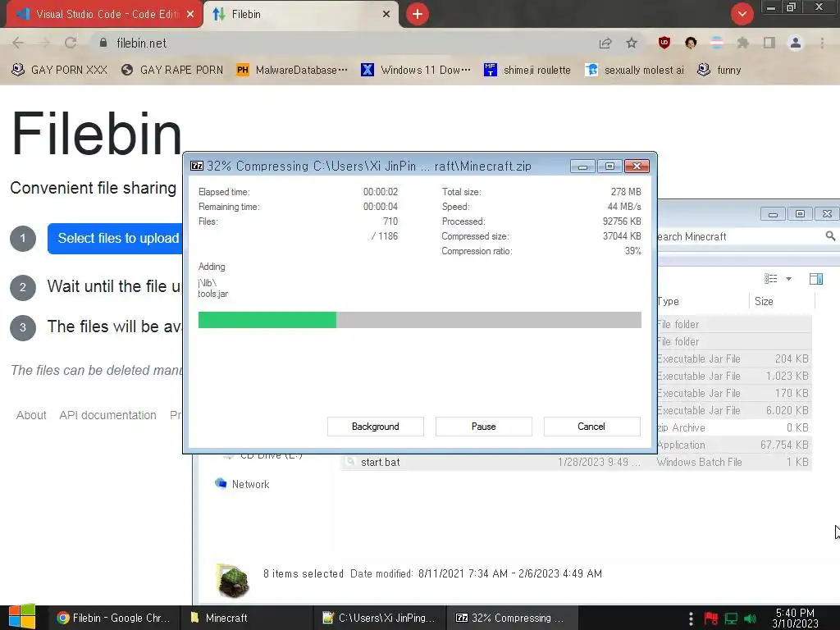Click the 67,754 KB Application row
This screenshot has height=630, width=840.
[734, 445]
